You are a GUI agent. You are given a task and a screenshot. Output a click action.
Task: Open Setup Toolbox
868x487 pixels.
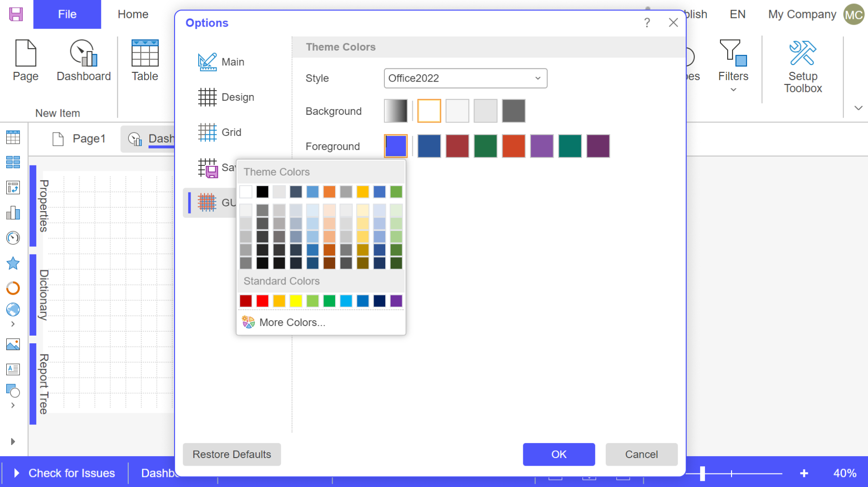coord(802,67)
